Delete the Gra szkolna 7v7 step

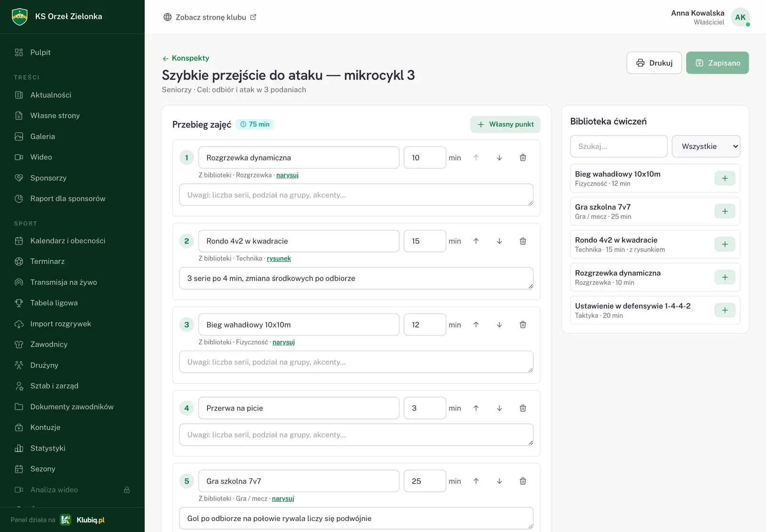coord(523,481)
